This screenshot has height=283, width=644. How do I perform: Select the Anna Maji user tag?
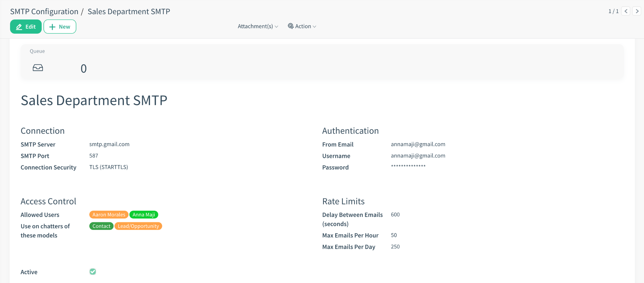(x=144, y=215)
